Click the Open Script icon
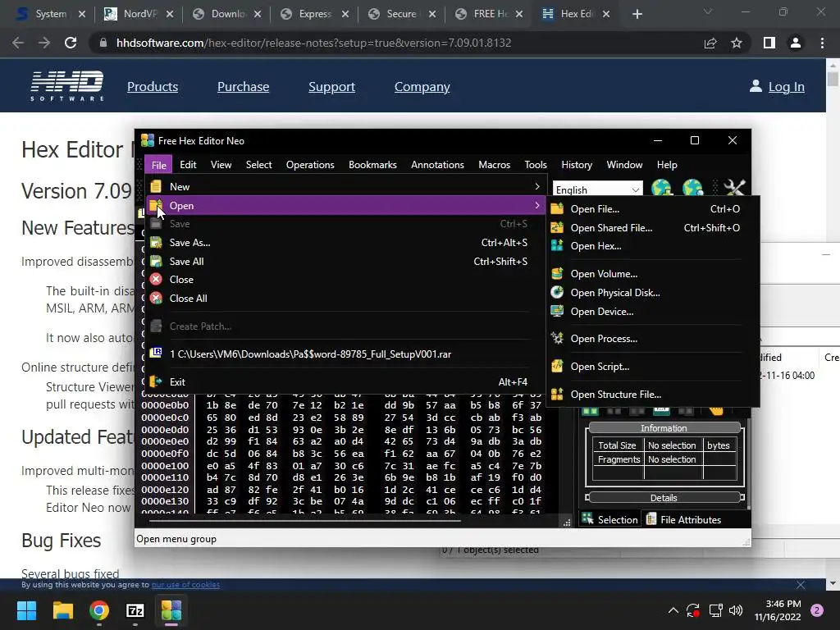840x630 pixels. (x=557, y=367)
